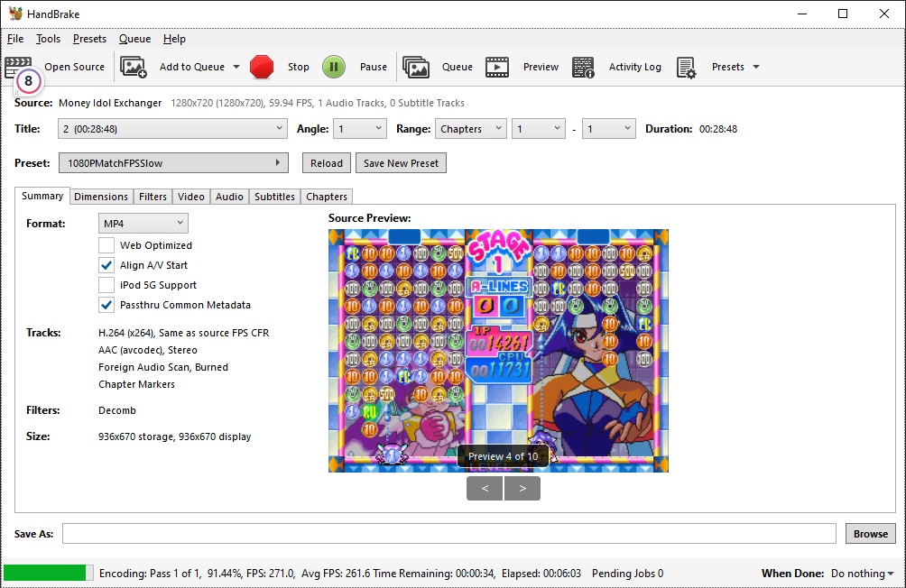Enable the Web Optimized checkbox
Viewport: 906px width, 588px height.
tap(106, 245)
